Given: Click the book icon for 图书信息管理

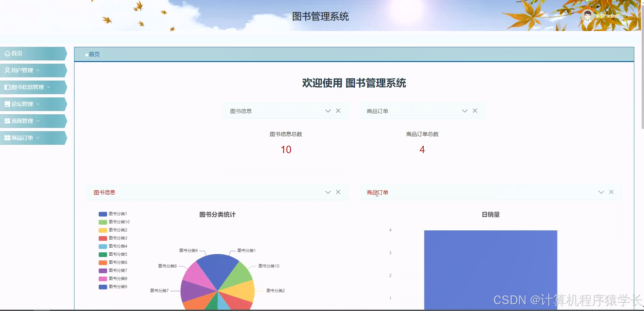Looking at the screenshot, I should point(6,87).
